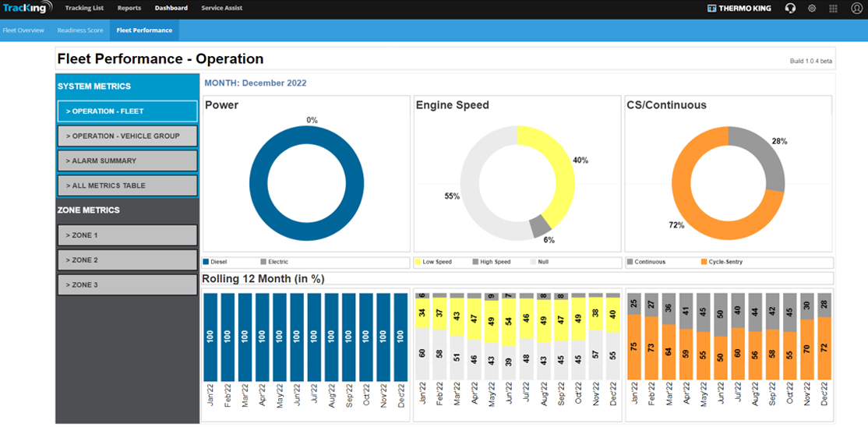This screenshot has height=427, width=868.
Task: Click the user profile icon
Action: (x=856, y=9)
